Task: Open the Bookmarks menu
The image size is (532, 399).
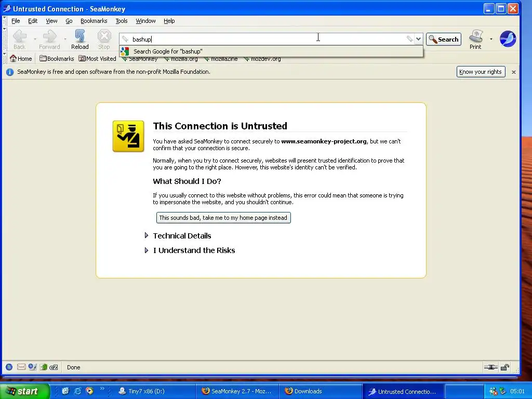Action: point(94,21)
